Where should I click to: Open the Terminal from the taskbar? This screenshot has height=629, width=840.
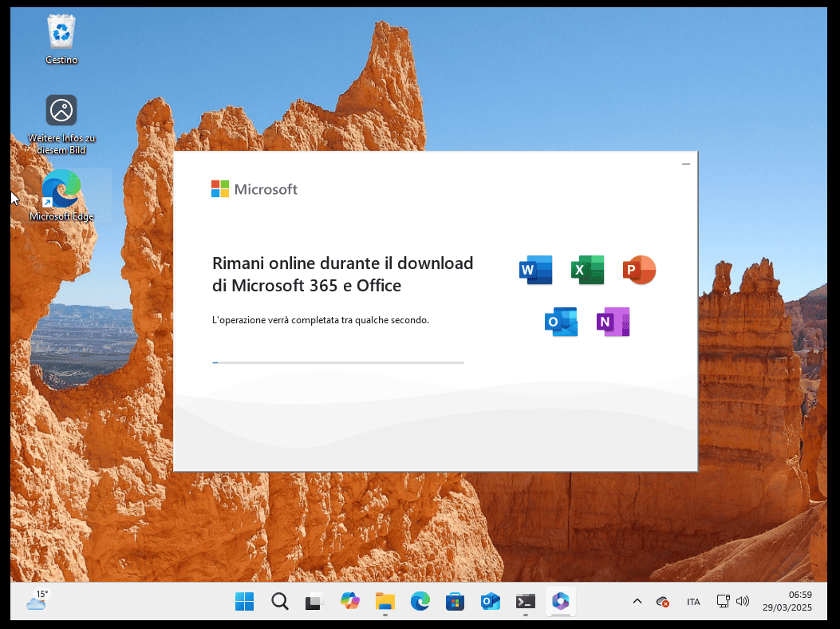coord(525,602)
